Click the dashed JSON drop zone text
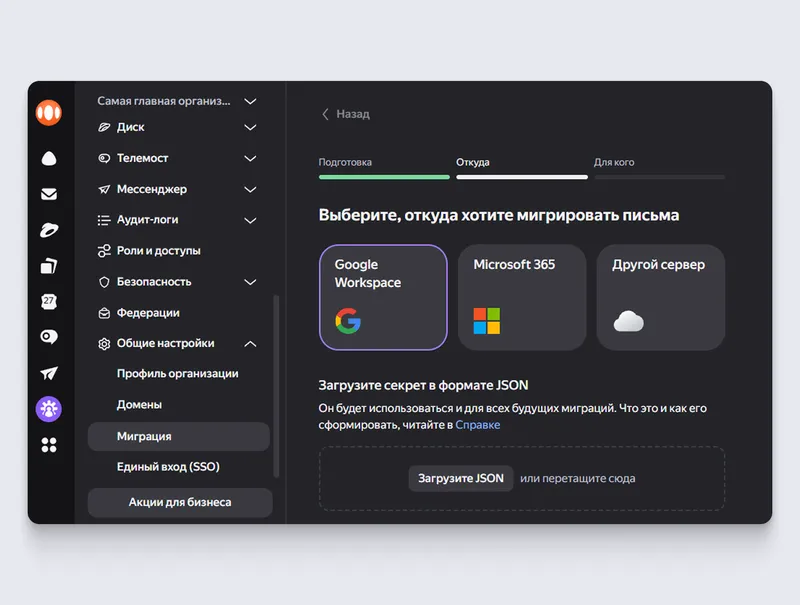The image size is (800, 605). [x=578, y=478]
